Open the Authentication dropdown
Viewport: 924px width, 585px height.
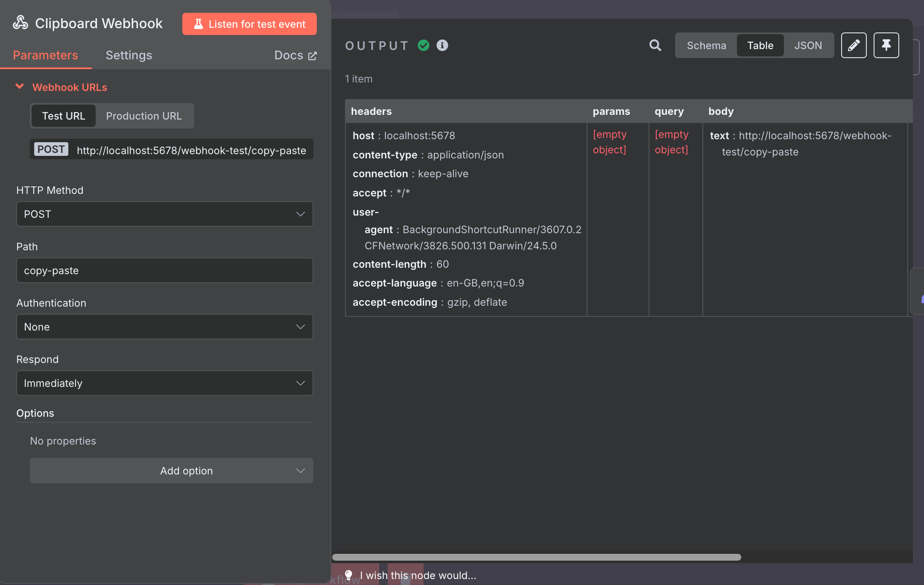click(x=164, y=327)
